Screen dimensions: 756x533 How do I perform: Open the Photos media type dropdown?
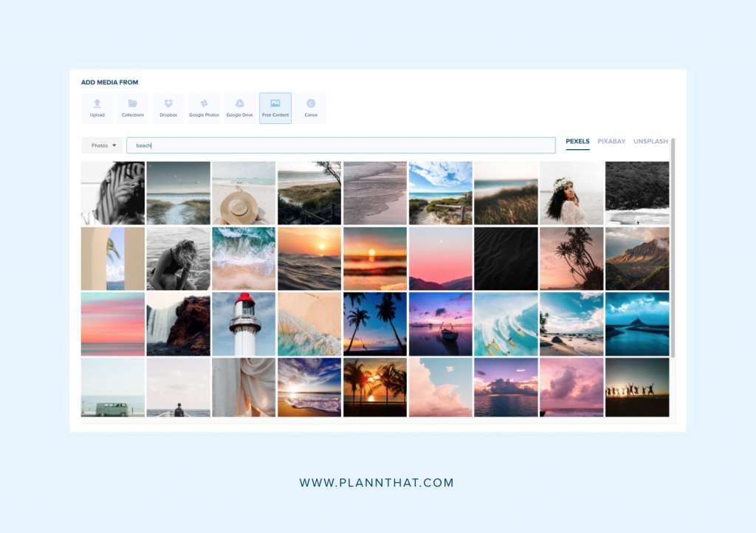pyautogui.click(x=102, y=145)
